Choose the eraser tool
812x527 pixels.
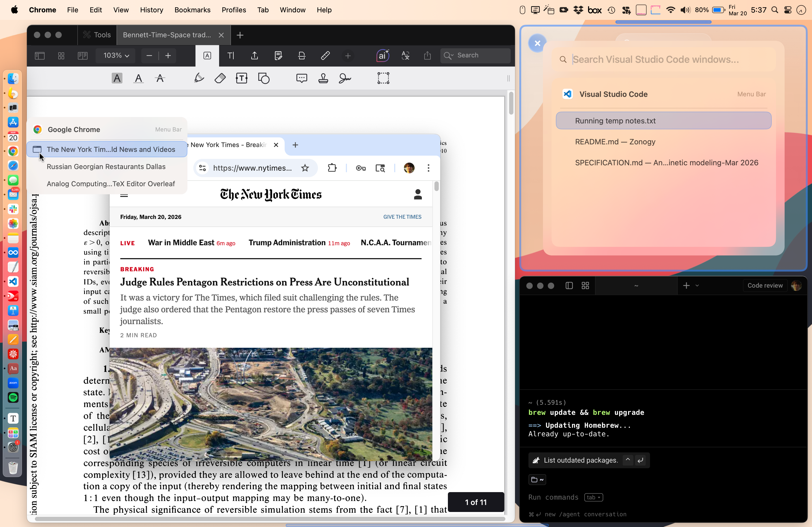click(x=220, y=78)
